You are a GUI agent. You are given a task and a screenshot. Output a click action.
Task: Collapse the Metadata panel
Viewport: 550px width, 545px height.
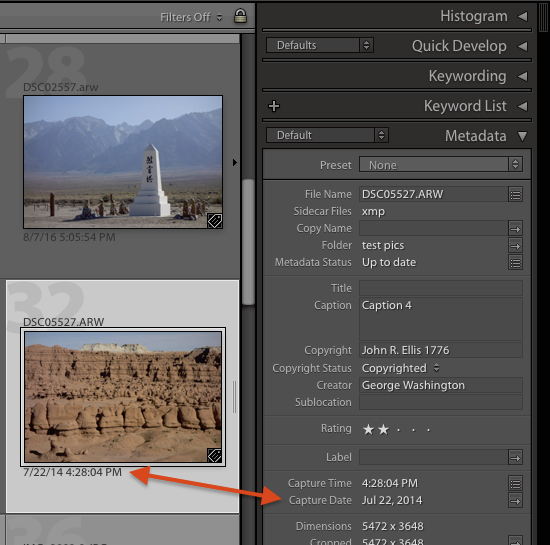(x=522, y=136)
